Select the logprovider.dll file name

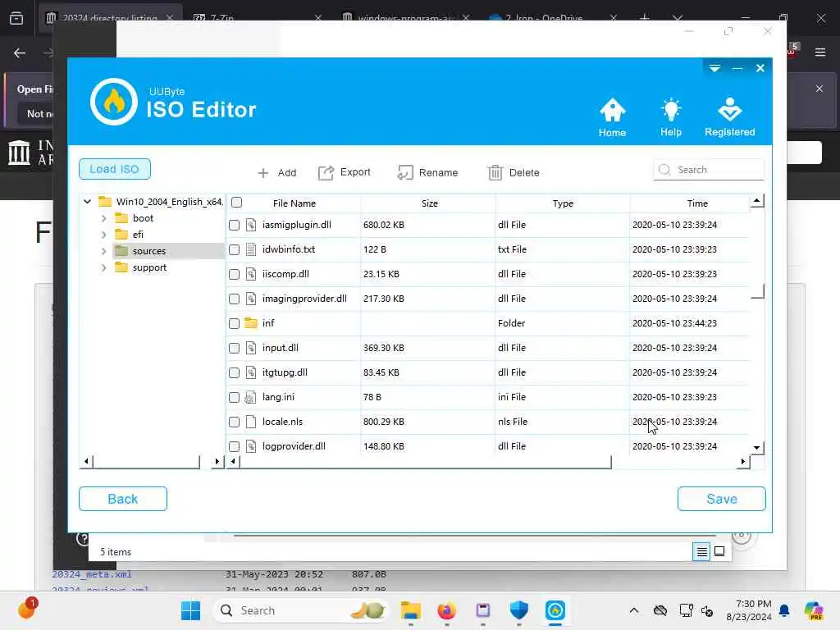[294, 446]
